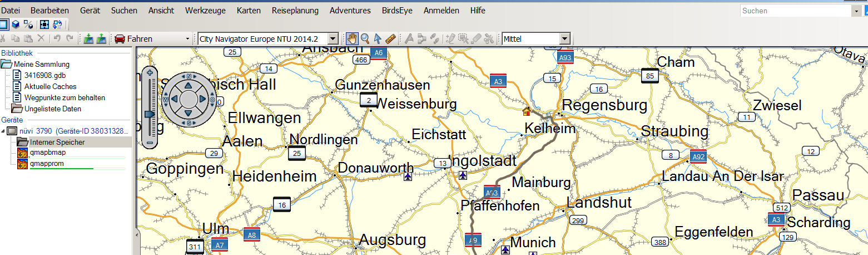This screenshot has width=868, height=255.
Task: Click the map zoom slider handle
Action: [150, 114]
